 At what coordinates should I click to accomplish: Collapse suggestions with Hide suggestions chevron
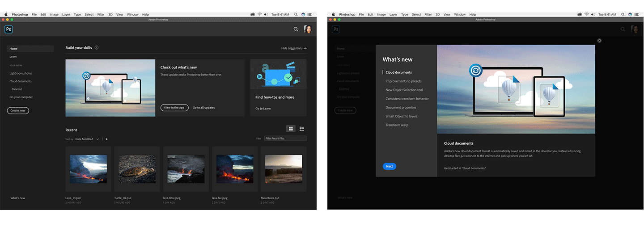305,48
